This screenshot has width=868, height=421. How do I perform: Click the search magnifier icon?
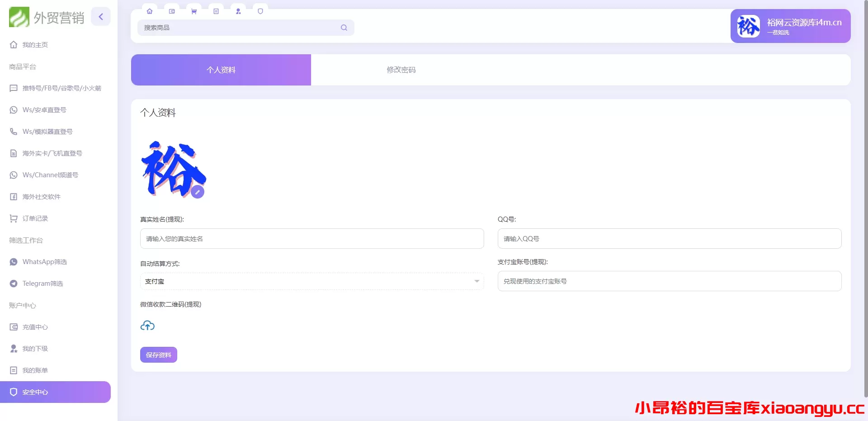pos(344,28)
